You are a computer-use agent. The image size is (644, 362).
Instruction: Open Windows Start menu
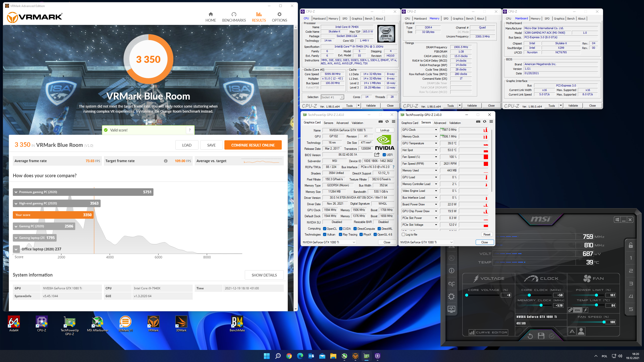(267, 356)
